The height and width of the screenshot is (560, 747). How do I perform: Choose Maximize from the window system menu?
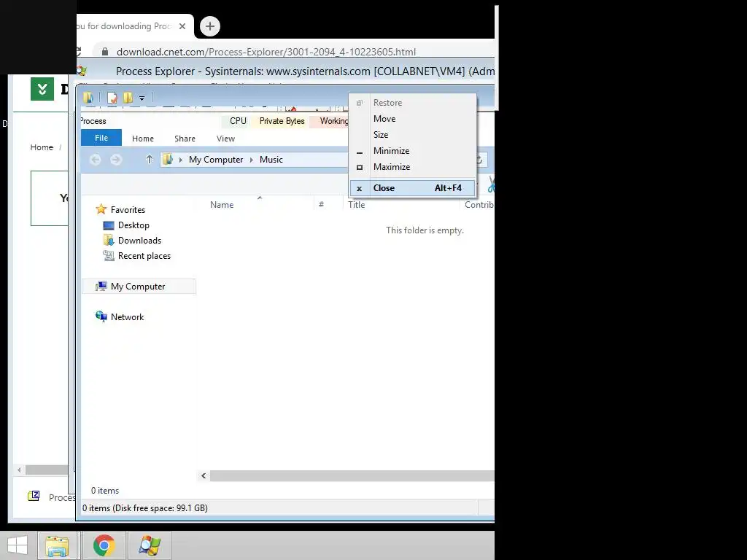413,167
